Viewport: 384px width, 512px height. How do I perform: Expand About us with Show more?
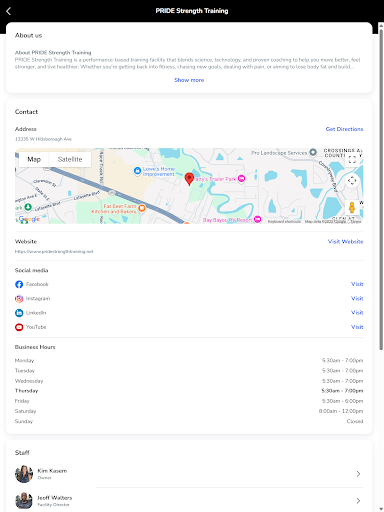point(189,80)
